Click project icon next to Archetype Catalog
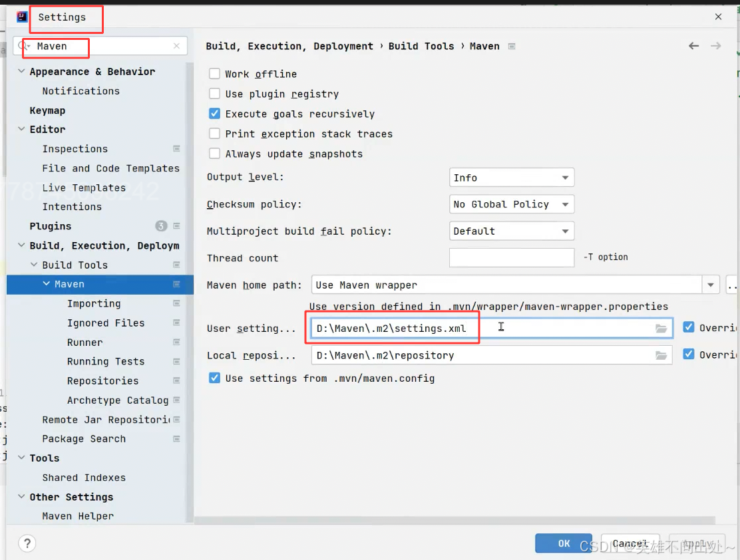The width and height of the screenshot is (740, 560). coord(176,400)
